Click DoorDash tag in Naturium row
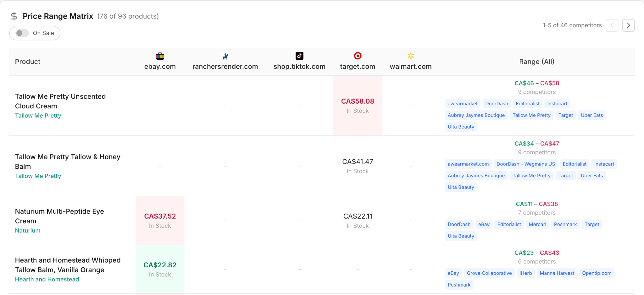 [x=459, y=224]
